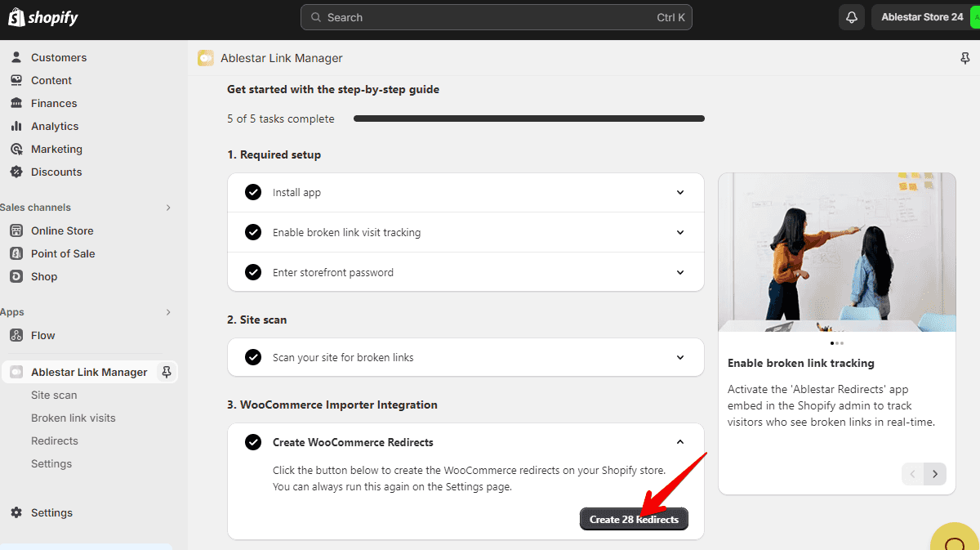Click Create 28 Redirects button
980x550 pixels.
coord(635,519)
